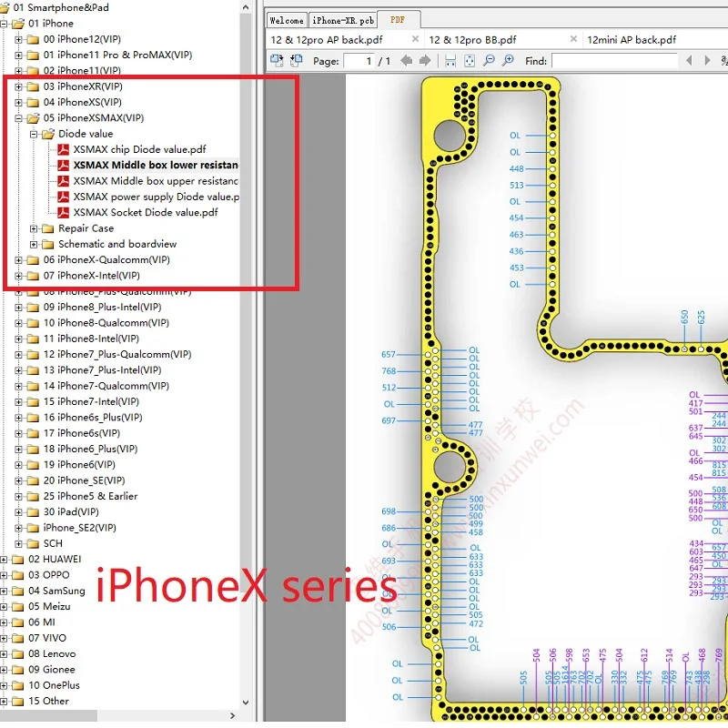Open the 12 & 12pro AP back.pdf tab
Image resolution: width=728 pixels, height=728 pixels.
[x=327, y=40]
